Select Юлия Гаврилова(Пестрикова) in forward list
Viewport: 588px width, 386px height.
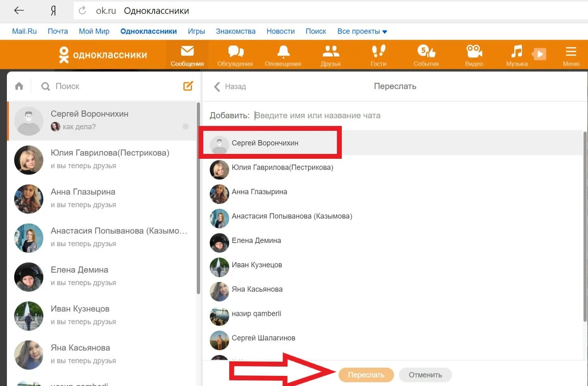point(392,167)
